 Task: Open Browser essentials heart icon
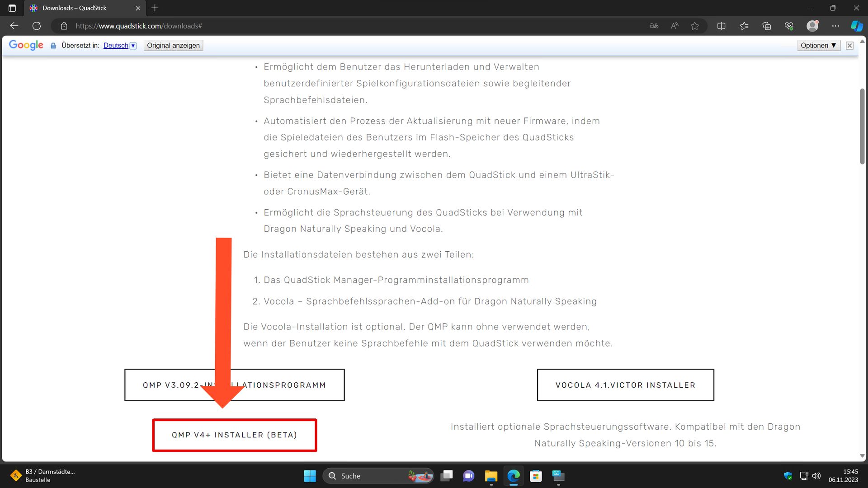click(x=789, y=26)
